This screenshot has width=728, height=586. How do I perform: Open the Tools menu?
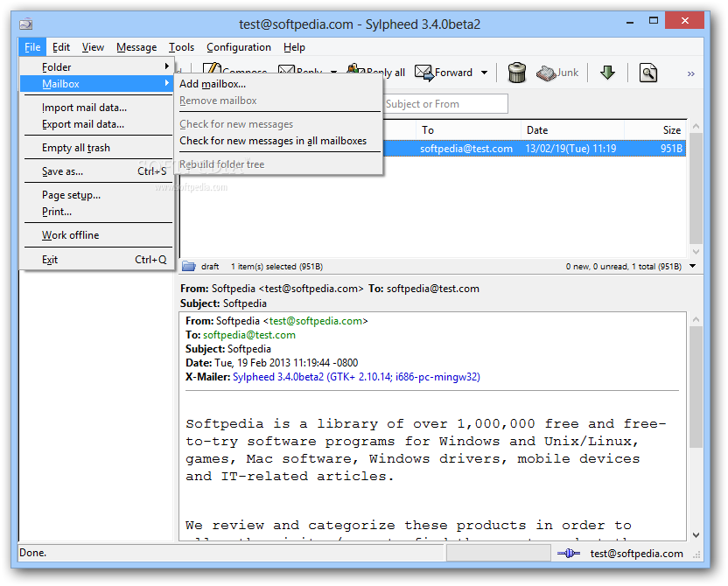coord(181,47)
